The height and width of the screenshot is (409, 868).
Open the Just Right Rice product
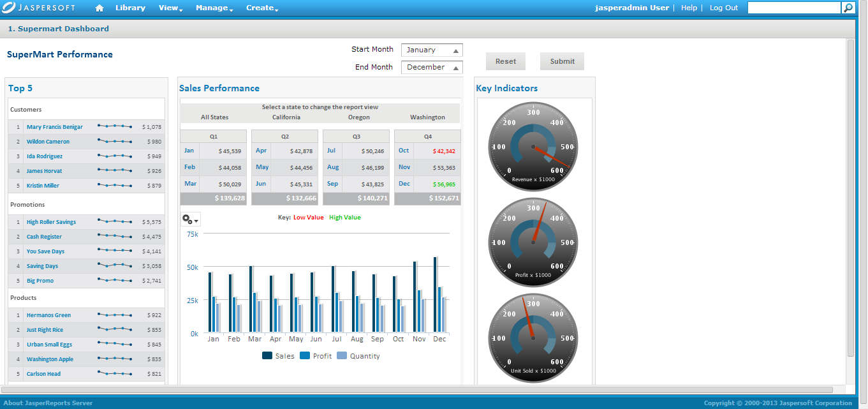pyautogui.click(x=45, y=330)
